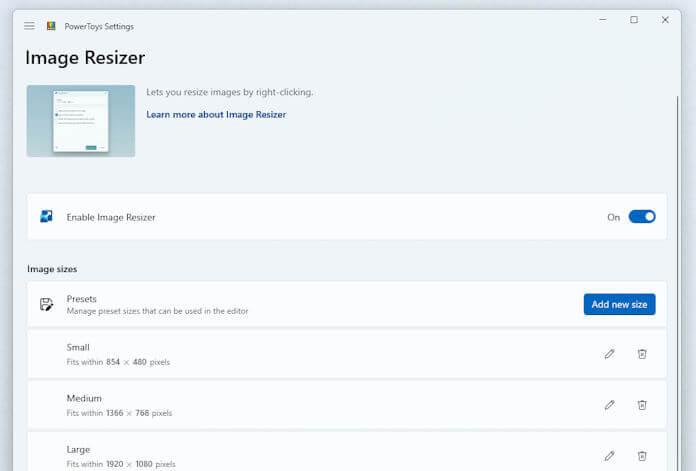696x471 pixels.
Task: Click the PowerToys app logo icon
Action: 51,26
